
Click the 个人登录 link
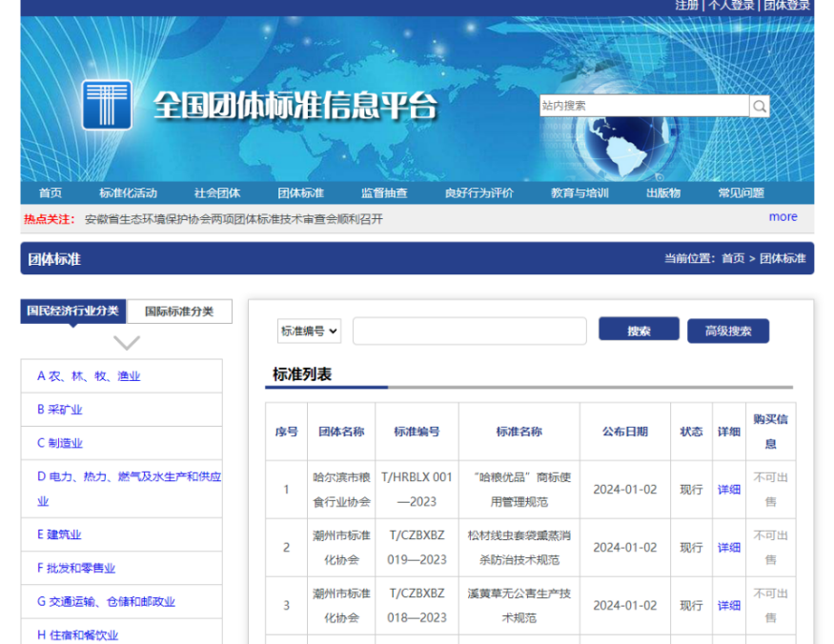click(x=731, y=6)
